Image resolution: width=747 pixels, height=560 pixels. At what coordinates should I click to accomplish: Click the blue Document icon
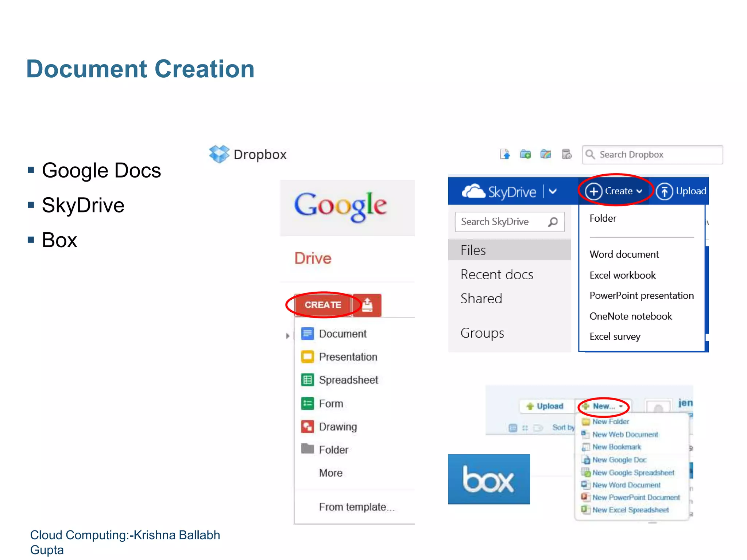307,334
